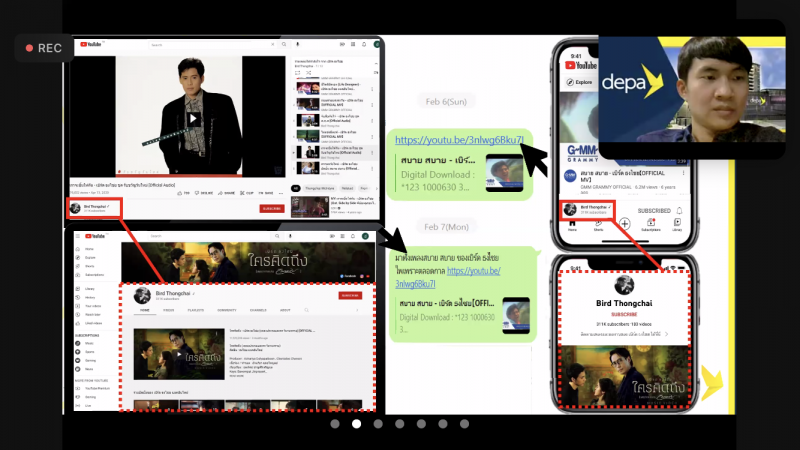This screenshot has width=800, height=450.
Task: Open the notifications bell in the top video window
Action: (364, 44)
